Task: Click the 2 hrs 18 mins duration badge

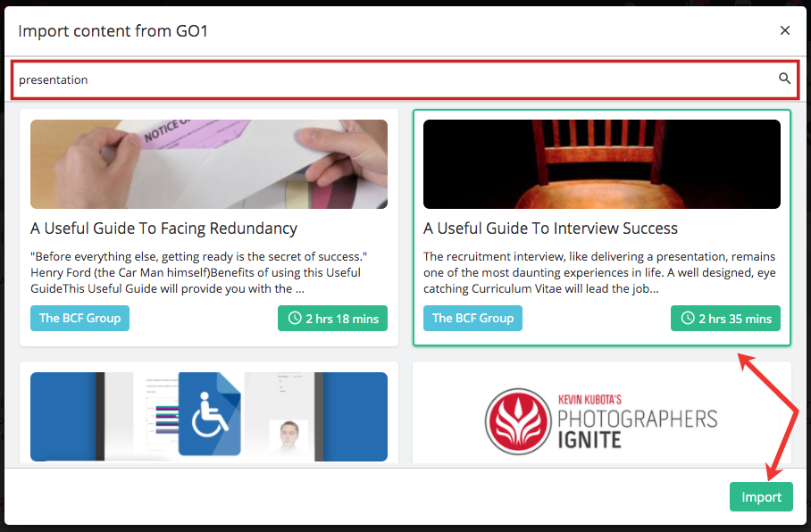Action: pyautogui.click(x=332, y=318)
